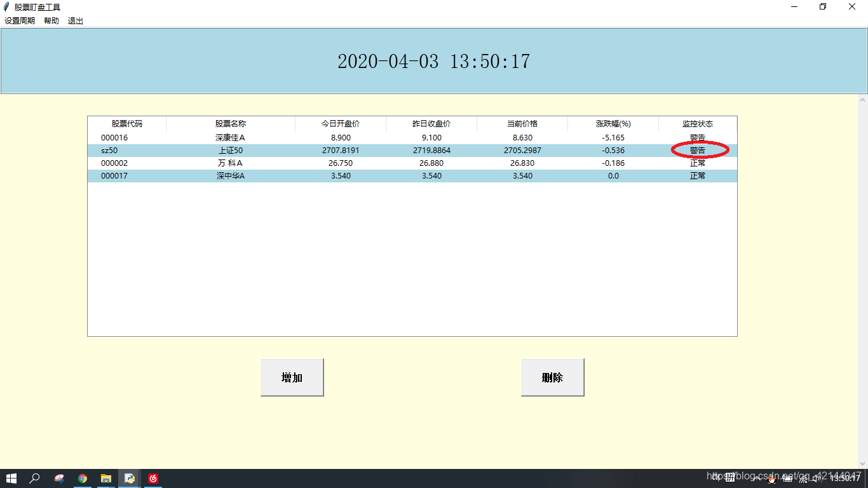Screen dimensions: 868x488
Task: Click the 删除 button
Action: tap(552, 377)
